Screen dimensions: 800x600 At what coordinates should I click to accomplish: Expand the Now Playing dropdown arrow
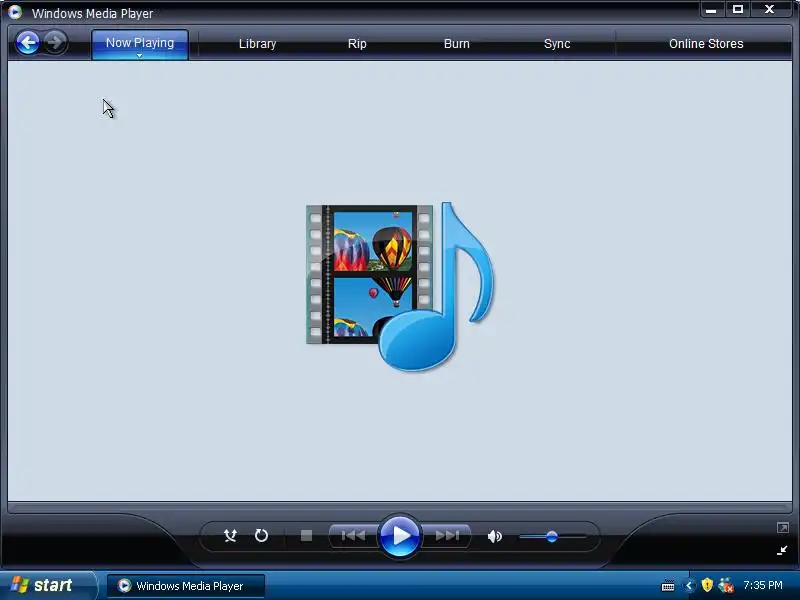coord(139,55)
